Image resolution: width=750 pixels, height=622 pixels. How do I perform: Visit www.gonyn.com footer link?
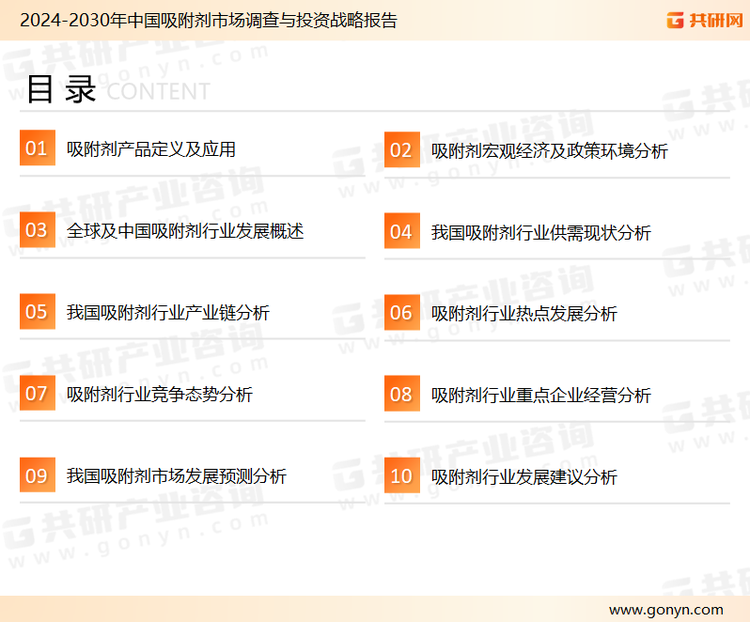click(x=665, y=609)
